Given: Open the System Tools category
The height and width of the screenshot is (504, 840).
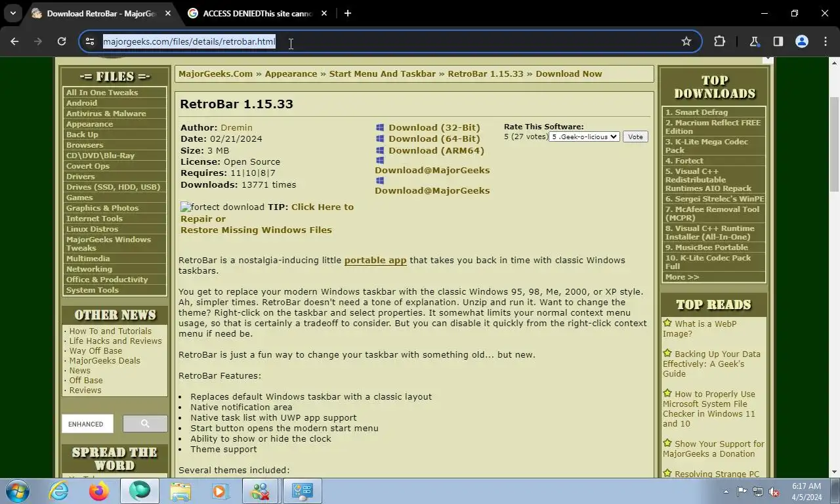Looking at the screenshot, I should click(x=93, y=290).
